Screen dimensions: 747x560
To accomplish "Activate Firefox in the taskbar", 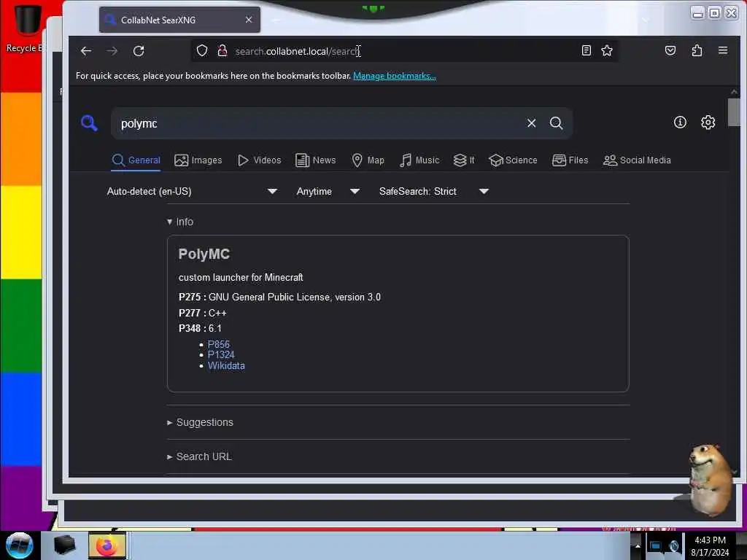I will click(107, 545).
